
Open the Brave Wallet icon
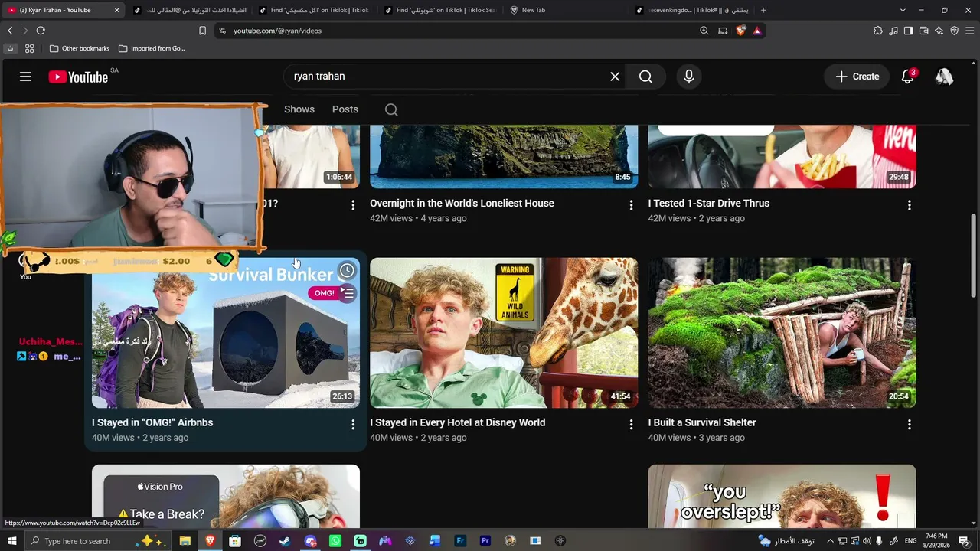tap(924, 31)
